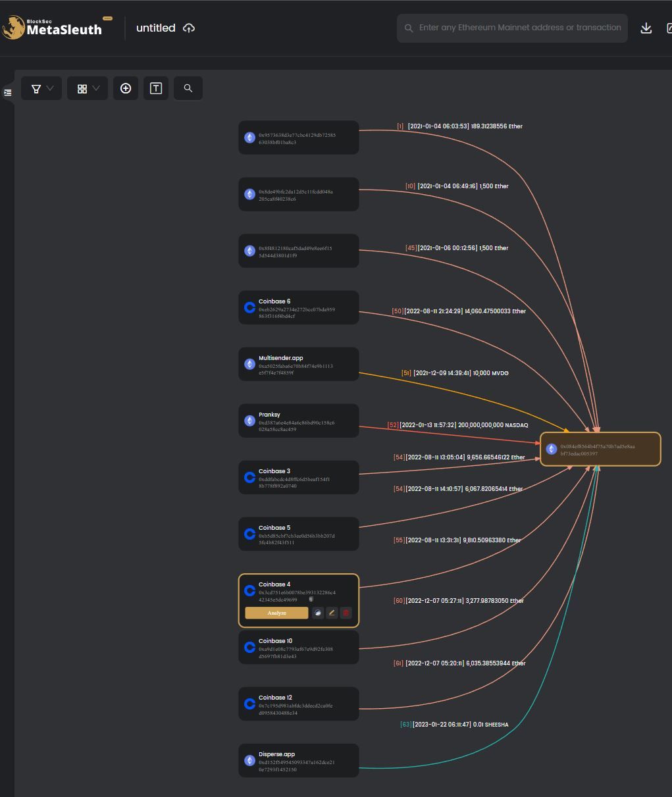
Task: Select the Multisender.app node label
Action: [x=281, y=358]
